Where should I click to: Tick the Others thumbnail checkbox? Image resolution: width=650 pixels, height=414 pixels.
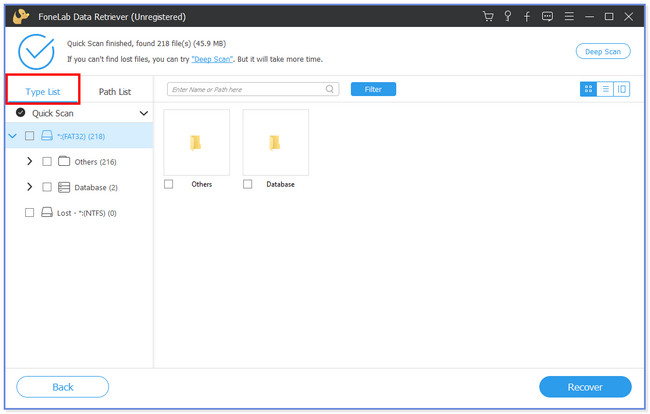[x=168, y=184]
